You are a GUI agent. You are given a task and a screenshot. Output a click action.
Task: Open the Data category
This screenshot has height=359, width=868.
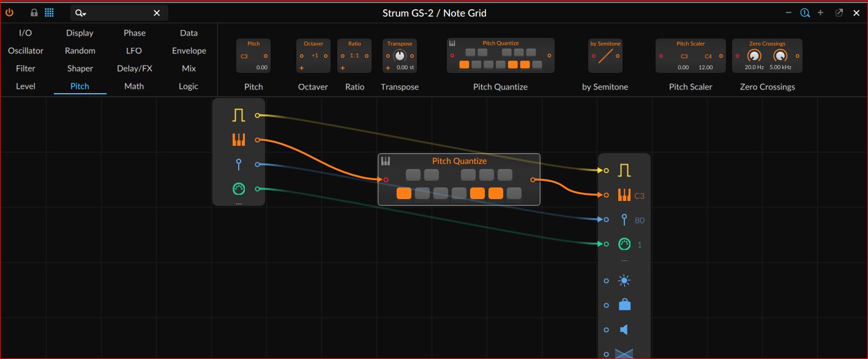(189, 33)
